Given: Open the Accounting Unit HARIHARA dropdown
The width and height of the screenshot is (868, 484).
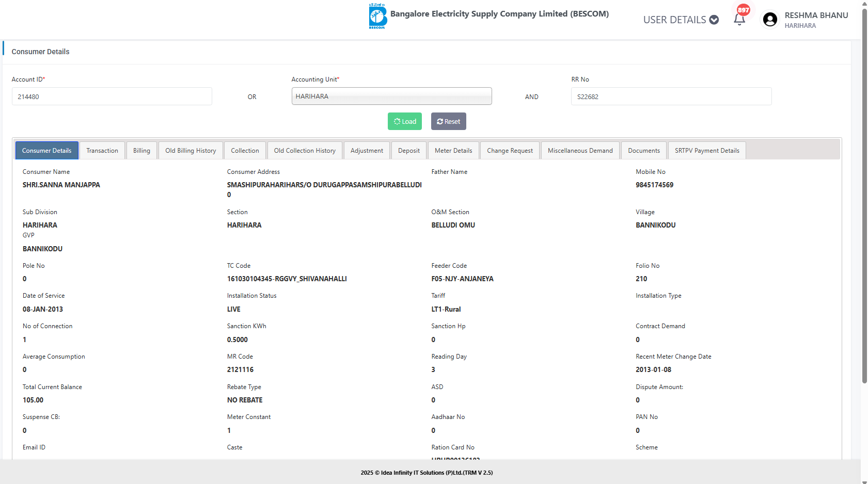Looking at the screenshot, I should point(391,96).
